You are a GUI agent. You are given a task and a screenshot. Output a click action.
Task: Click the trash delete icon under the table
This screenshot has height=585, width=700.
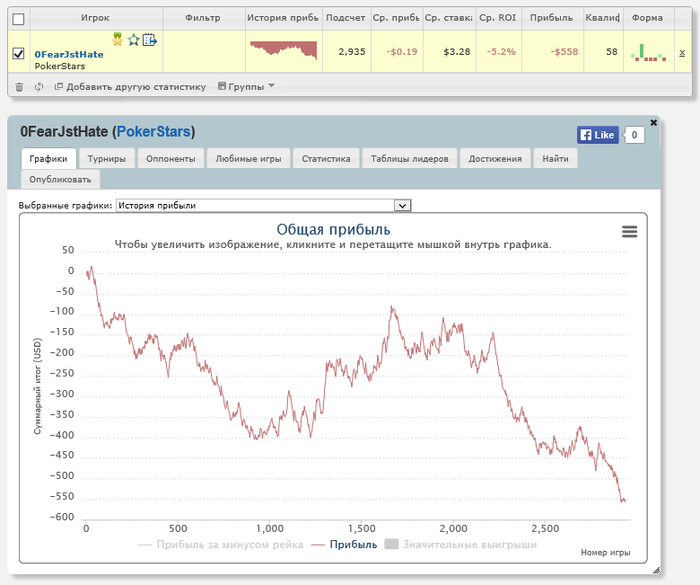tap(19, 87)
